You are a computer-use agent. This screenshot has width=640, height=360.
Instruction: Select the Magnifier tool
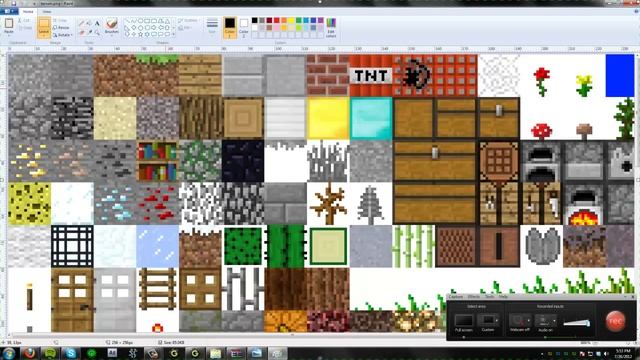click(97, 32)
